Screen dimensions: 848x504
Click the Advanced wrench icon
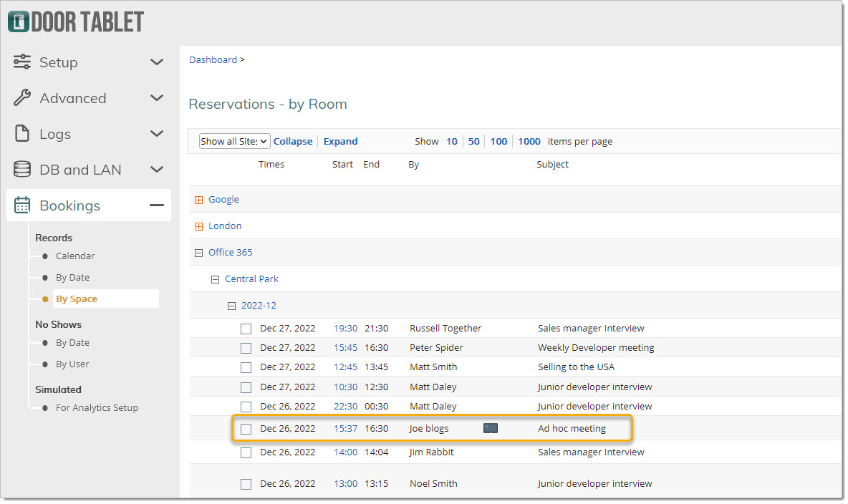tap(22, 97)
